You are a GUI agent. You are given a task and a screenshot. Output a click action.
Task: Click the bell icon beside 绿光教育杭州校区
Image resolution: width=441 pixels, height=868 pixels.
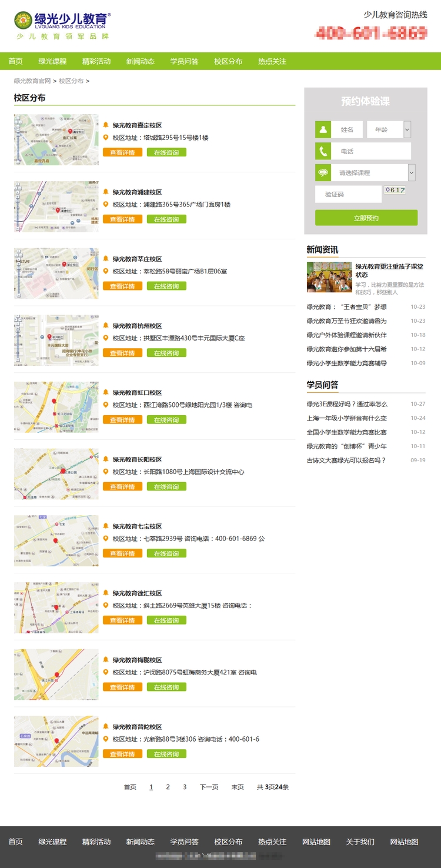(x=106, y=325)
